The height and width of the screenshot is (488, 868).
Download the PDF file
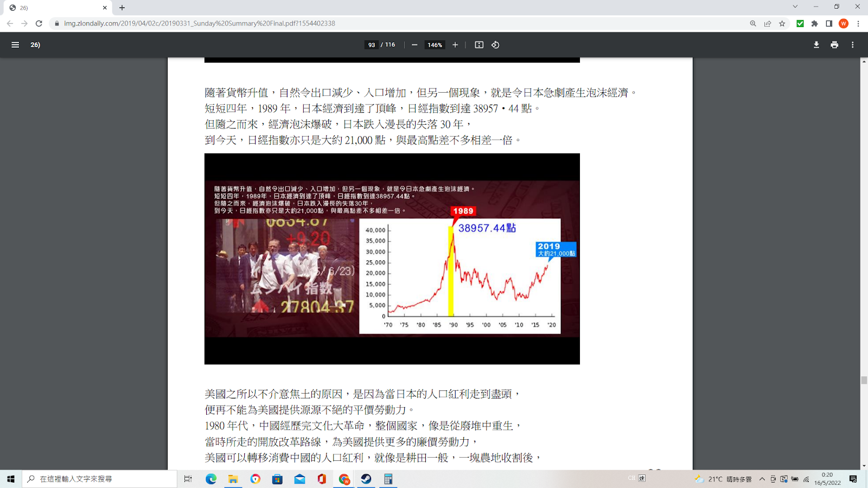click(x=816, y=45)
